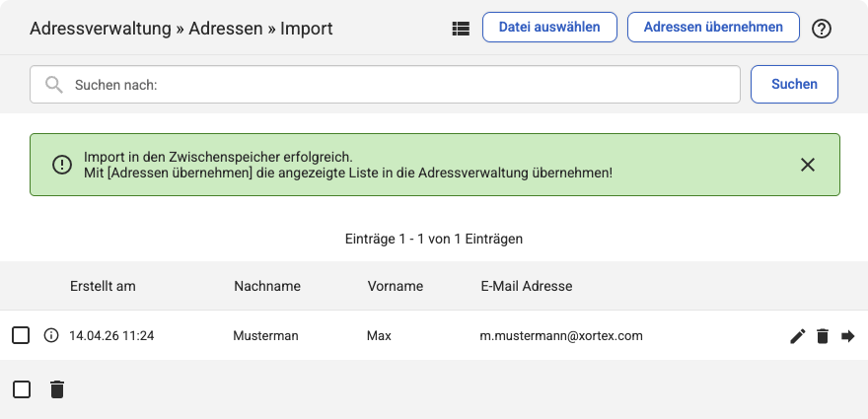The width and height of the screenshot is (868, 419).
Task: Click the m.mustermann@xortex.com email cell
Action: point(561,336)
